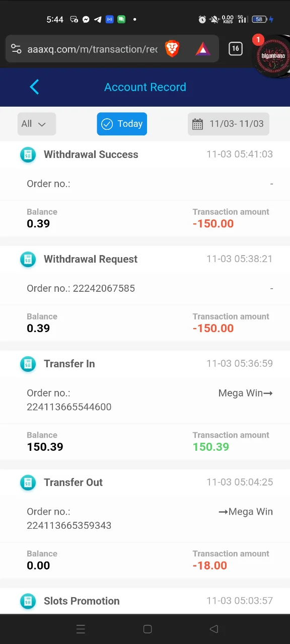Open site settings icon in address bar
Viewport: 290px width, 644px height.
[16, 49]
